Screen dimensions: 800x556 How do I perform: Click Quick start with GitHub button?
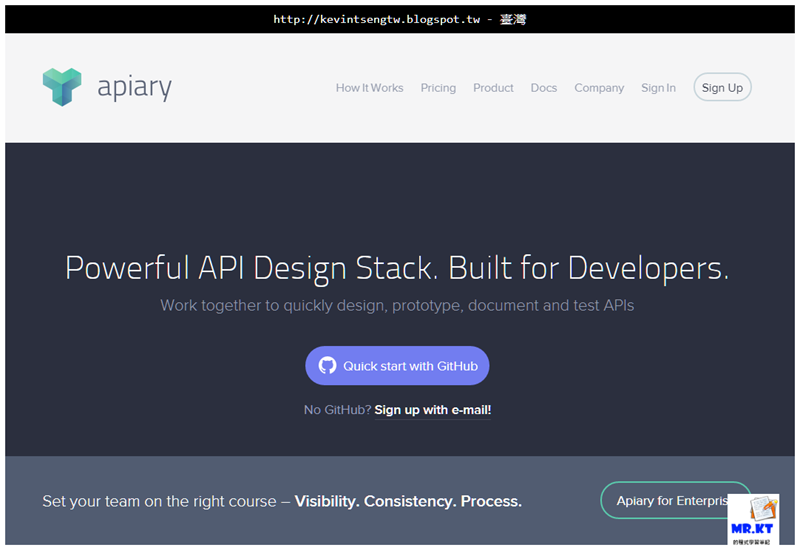tap(397, 366)
